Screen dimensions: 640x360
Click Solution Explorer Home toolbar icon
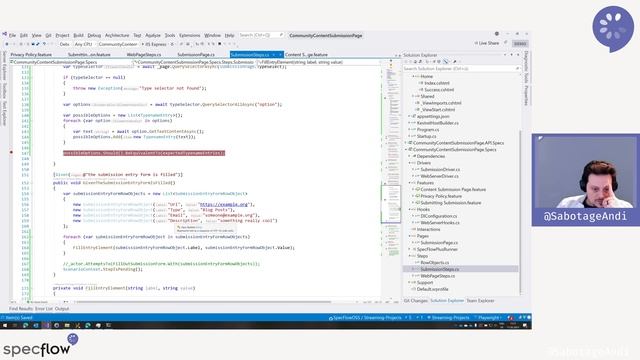coord(415,62)
